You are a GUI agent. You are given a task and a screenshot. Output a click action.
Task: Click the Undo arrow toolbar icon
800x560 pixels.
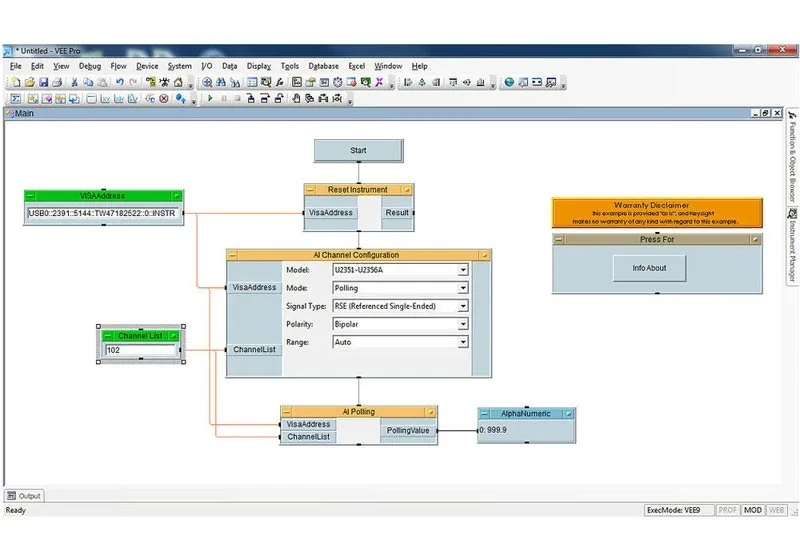[119, 82]
